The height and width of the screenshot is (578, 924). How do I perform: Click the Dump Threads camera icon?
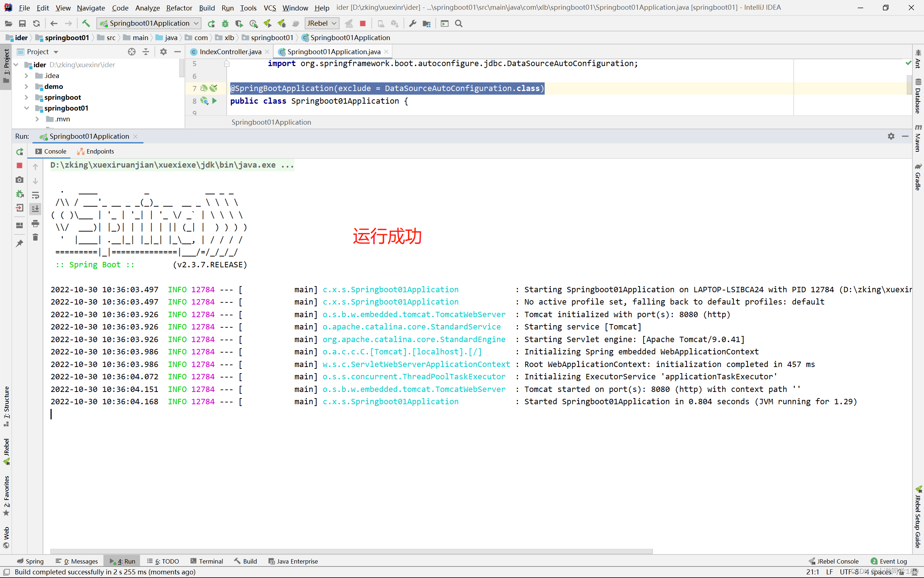tap(19, 180)
